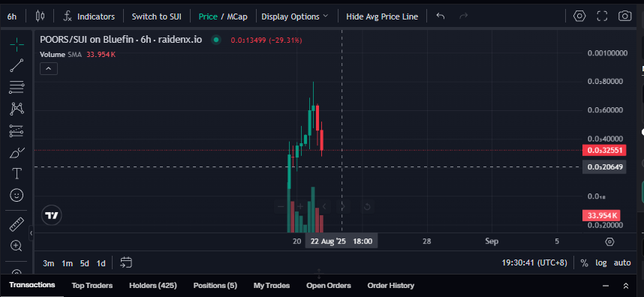This screenshot has height=297, width=644.
Task: Redo the chart action
Action: pyautogui.click(x=464, y=16)
